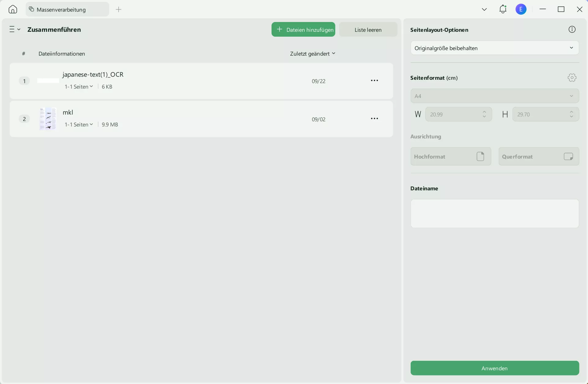Increase the width W stepper value

pos(484,112)
